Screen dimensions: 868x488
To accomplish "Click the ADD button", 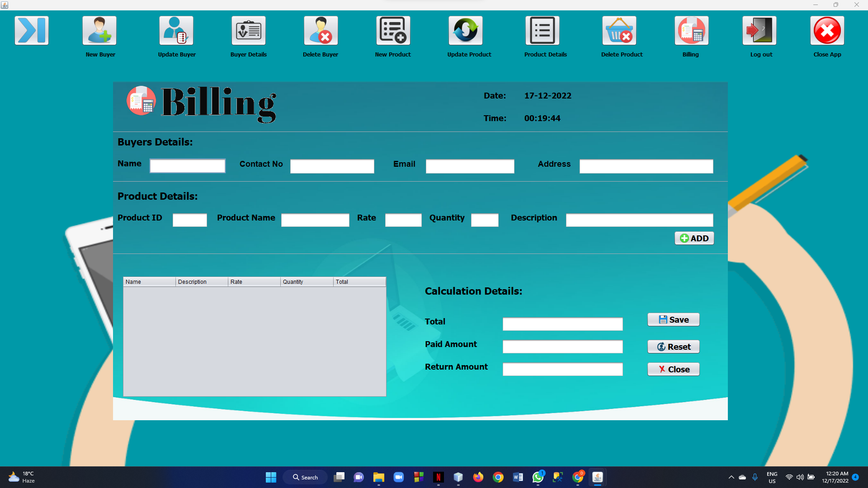I will (694, 238).
